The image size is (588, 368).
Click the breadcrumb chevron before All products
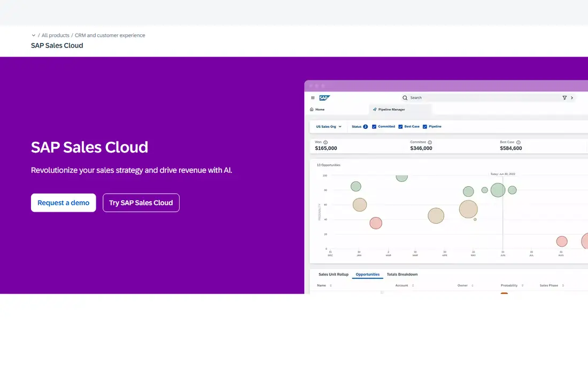(33, 35)
